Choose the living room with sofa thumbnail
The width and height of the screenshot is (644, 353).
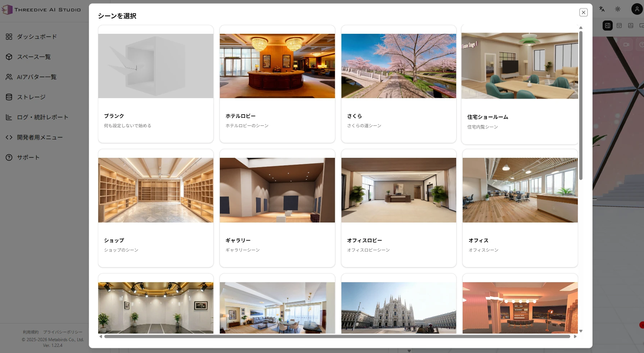point(277,308)
